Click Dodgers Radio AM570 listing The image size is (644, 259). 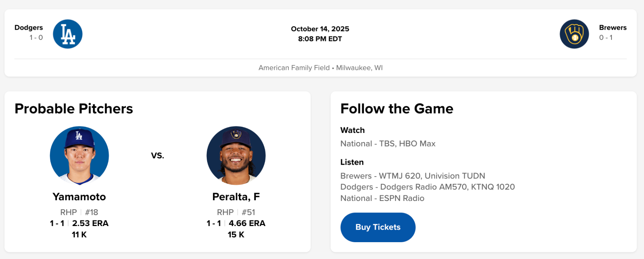point(427,187)
